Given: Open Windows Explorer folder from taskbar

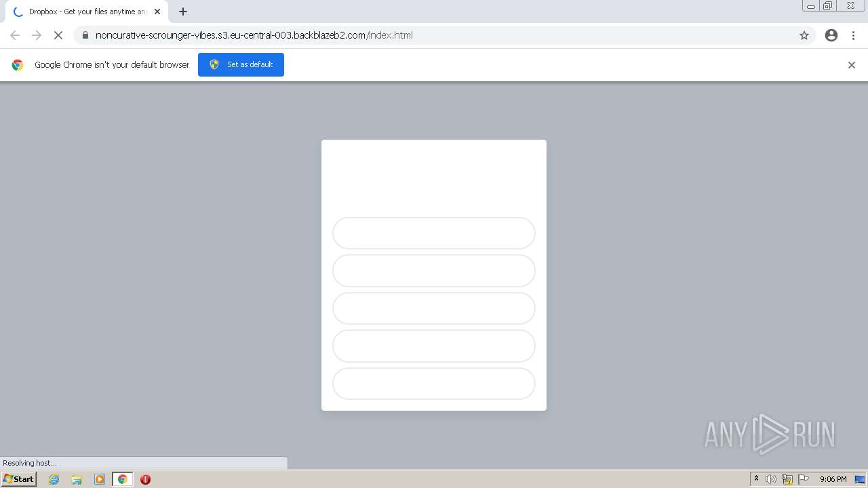Looking at the screenshot, I should (x=77, y=479).
